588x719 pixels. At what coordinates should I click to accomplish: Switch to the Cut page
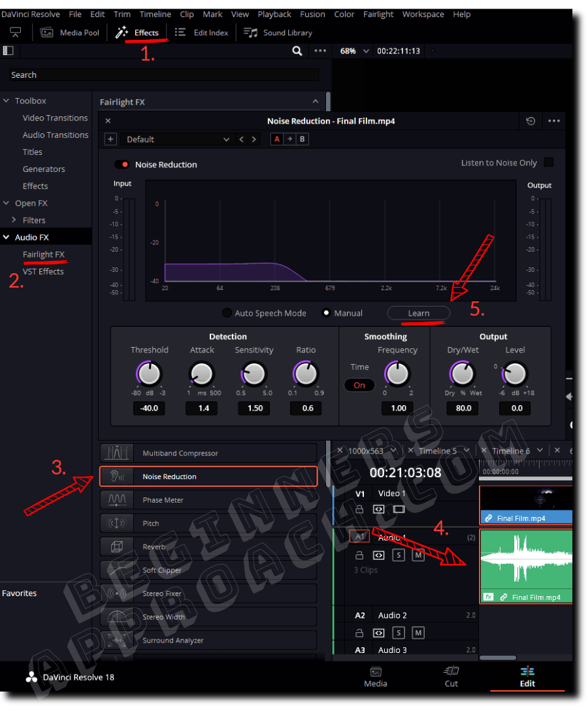click(x=451, y=678)
